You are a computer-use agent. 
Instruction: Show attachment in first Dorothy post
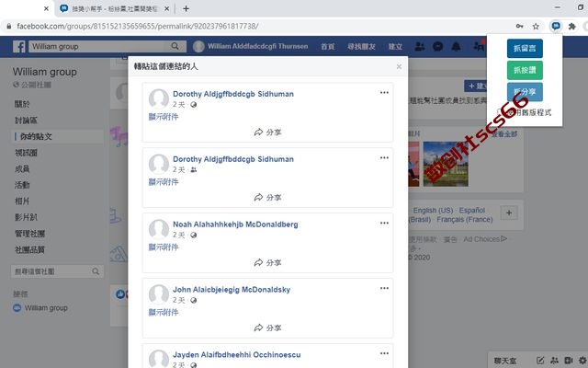(164, 117)
